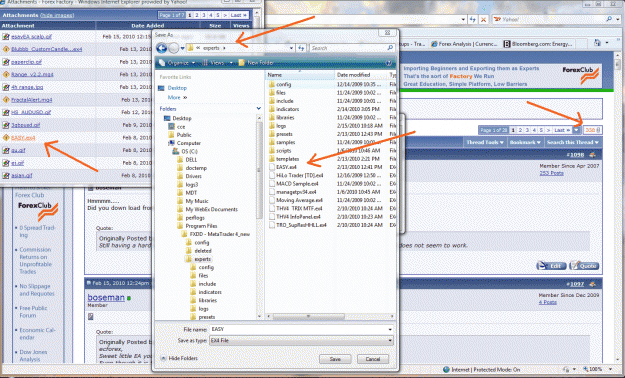Switch to Bloomberg.com Energy tab
625x378 pixels.
(x=538, y=44)
